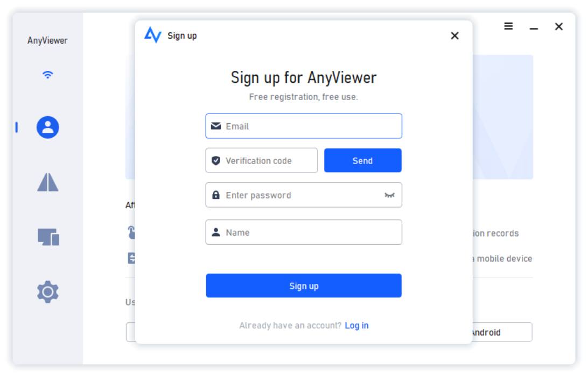Focus the Enter password field
The height and width of the screenshot is (377, 588).
click(304, 195)
